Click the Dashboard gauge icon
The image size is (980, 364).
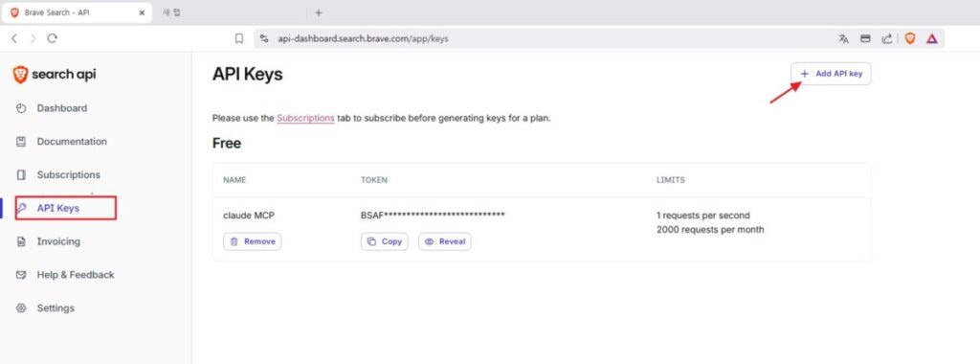tap(21, 108)
